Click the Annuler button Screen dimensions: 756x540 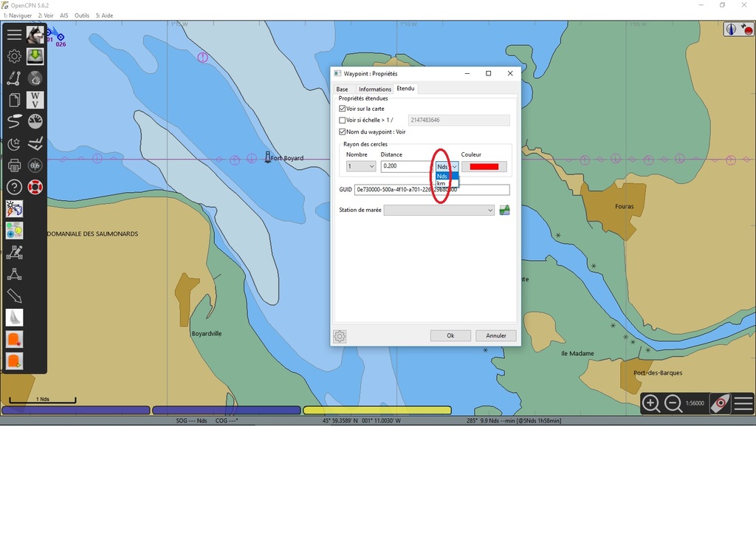pos(496,335)
